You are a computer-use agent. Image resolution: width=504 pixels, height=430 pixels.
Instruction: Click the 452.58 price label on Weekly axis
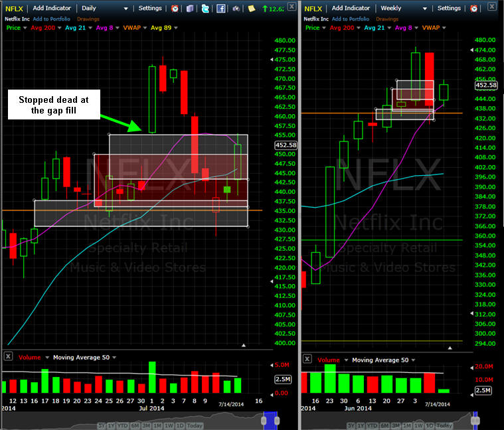[485, 85]
